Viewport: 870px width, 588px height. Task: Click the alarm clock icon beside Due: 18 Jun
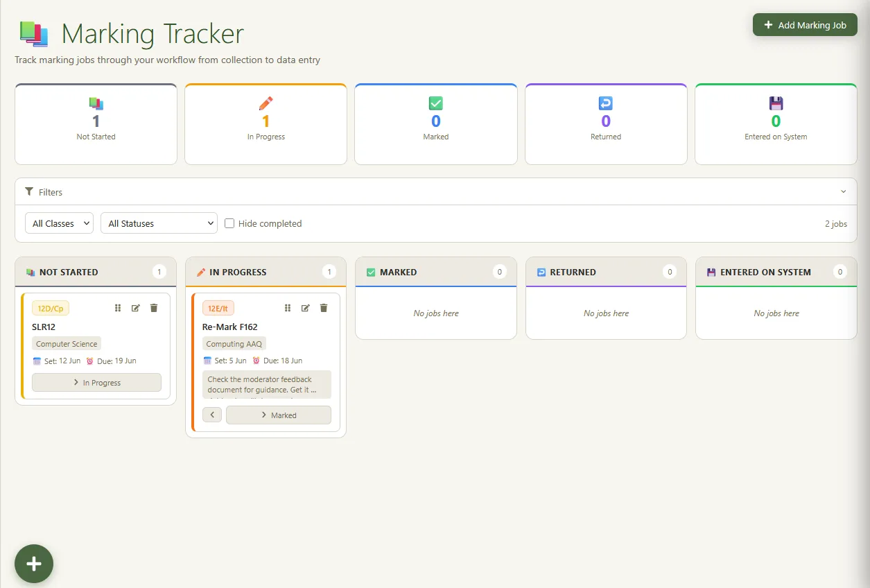[x=256, y=361]
